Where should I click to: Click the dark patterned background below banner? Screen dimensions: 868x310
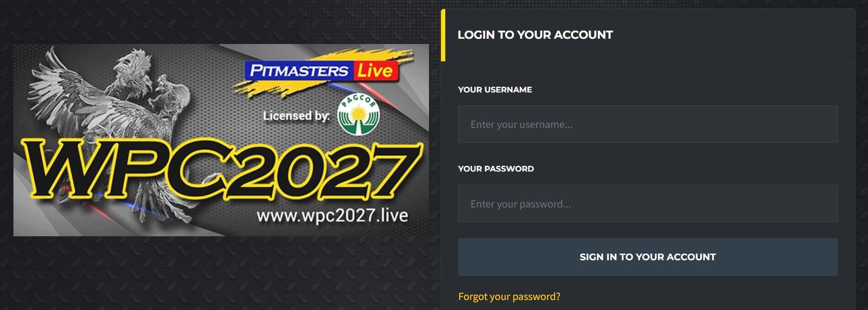pos(217,274)
